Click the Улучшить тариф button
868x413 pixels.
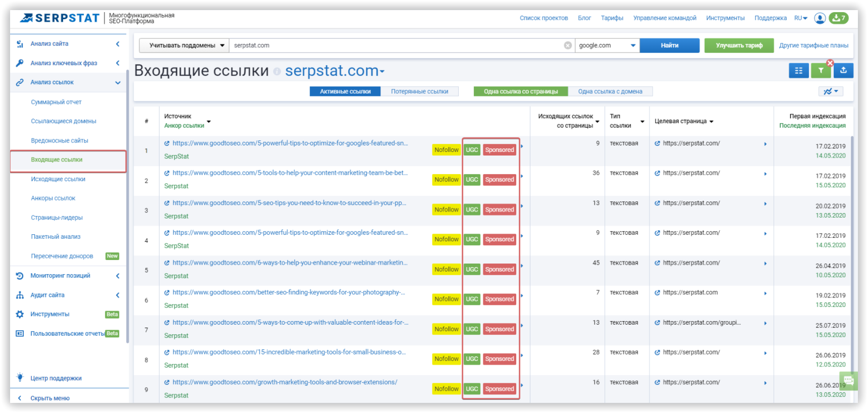[x=739, y=45]
